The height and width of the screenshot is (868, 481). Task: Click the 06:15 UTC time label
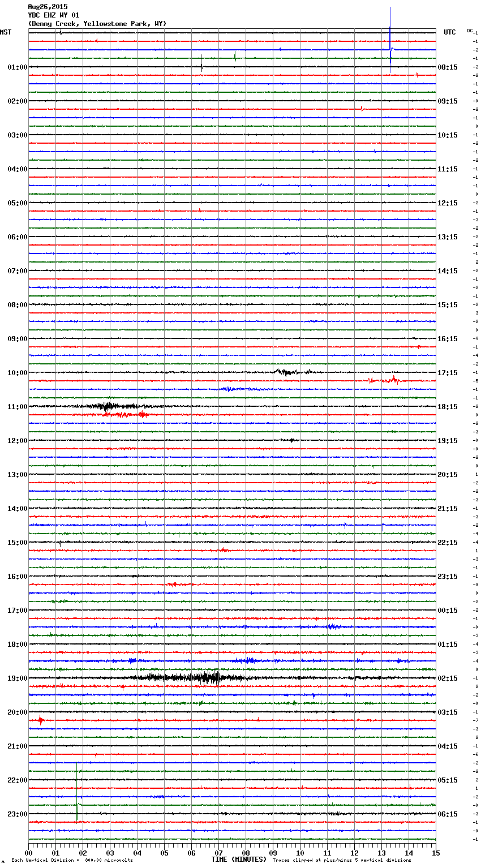click(x=448, y=814)
